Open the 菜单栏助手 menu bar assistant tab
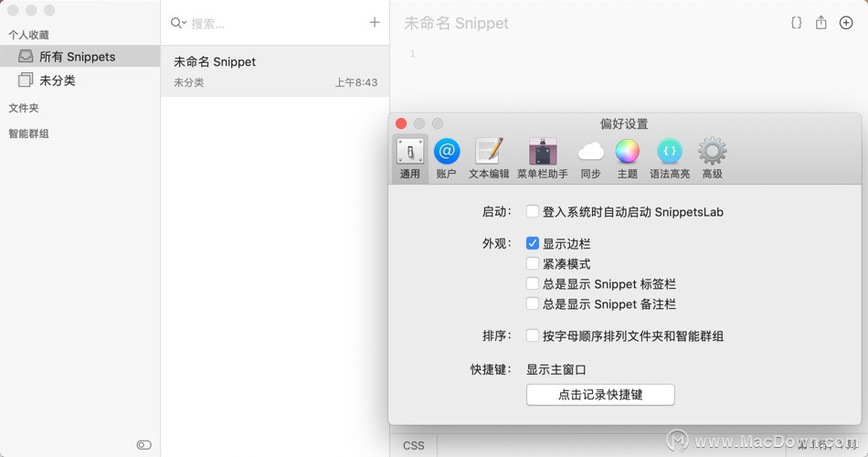The image size is (868, 457). click(543, 158)
